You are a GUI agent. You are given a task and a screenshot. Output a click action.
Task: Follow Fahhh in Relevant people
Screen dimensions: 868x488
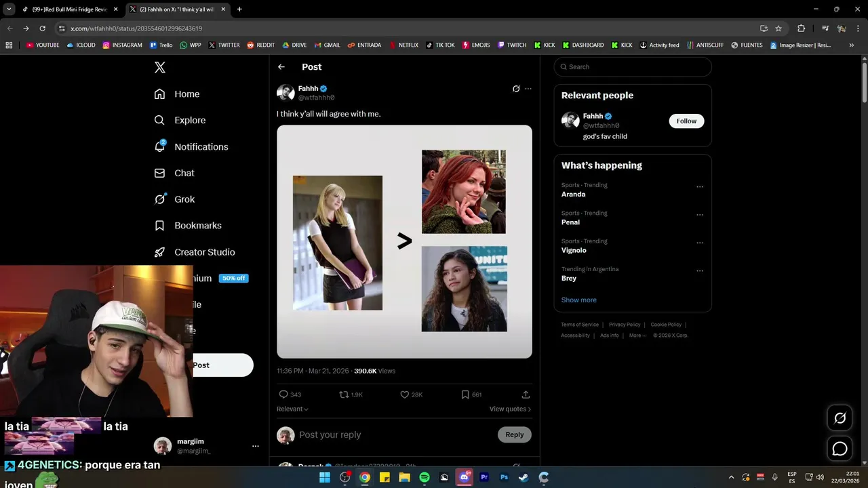click(x=686, y=121)
